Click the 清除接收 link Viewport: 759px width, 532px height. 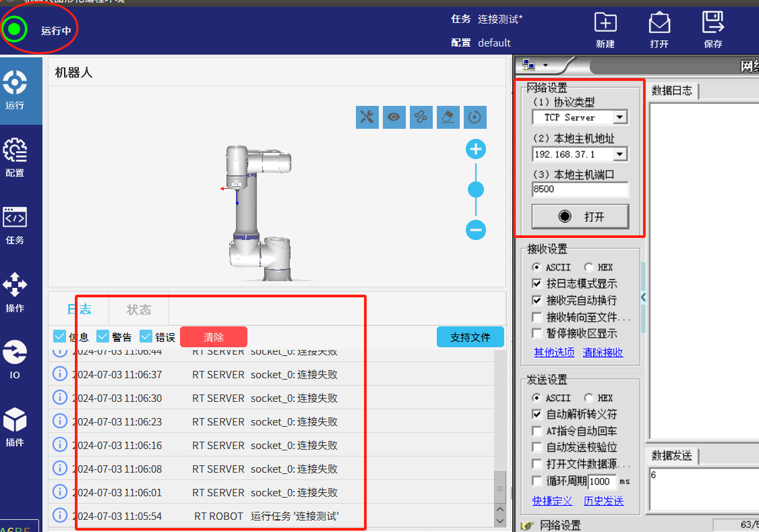pos(603,352)
